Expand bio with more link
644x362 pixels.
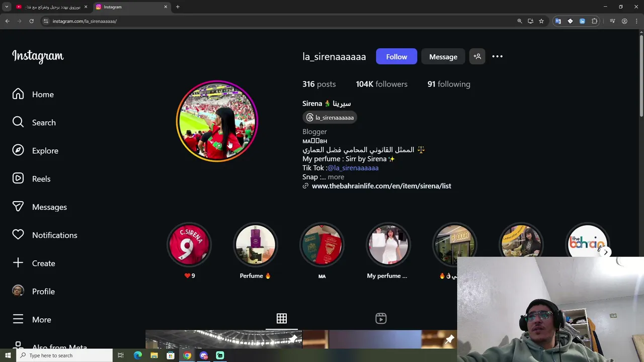point(336,177)
